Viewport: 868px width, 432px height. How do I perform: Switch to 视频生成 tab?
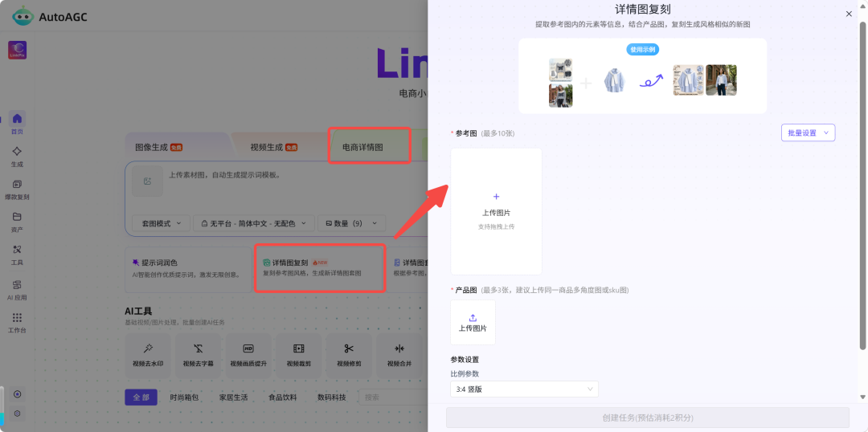(x=273, y=147)
